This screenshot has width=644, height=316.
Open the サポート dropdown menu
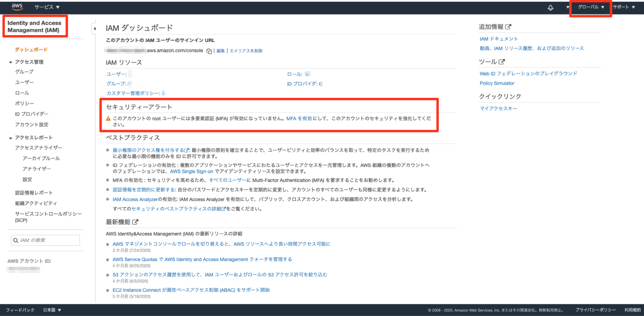[624, 7]
